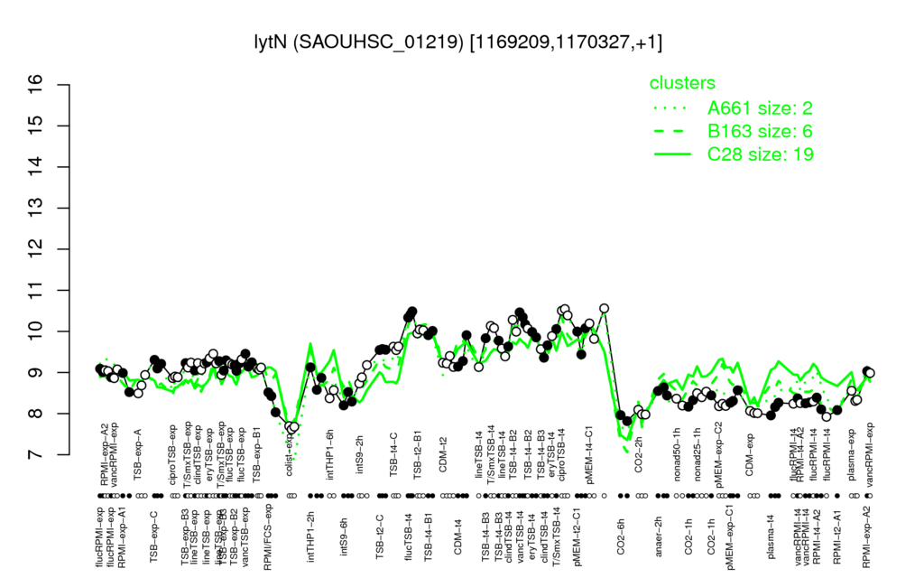Click the upper label TSB-exp-B1

coord(256,455)
